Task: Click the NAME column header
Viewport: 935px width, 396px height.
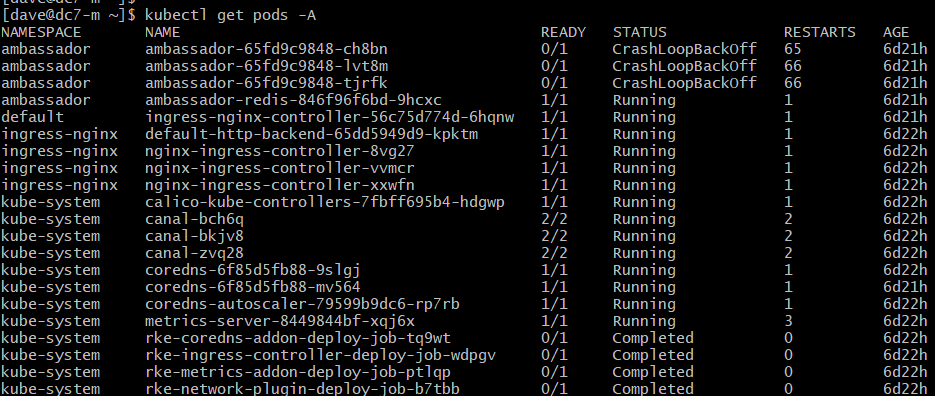Action: coord(162,32)
